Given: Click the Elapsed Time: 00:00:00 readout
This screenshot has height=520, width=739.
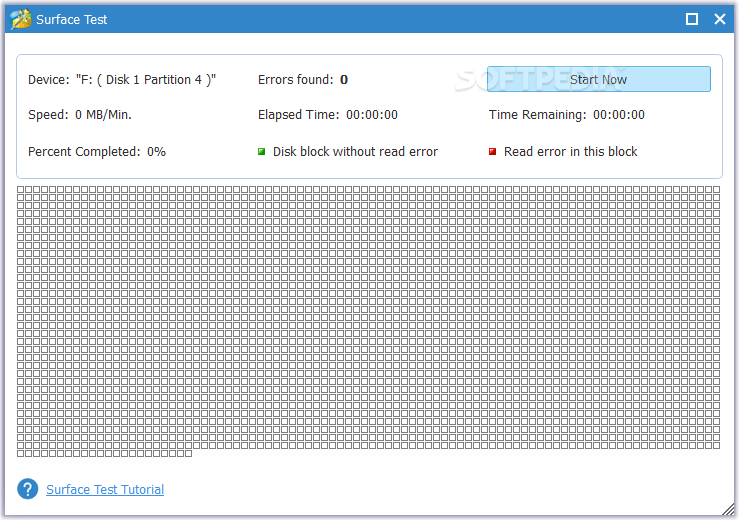Looking at the screenshot, I should point(328,115).
